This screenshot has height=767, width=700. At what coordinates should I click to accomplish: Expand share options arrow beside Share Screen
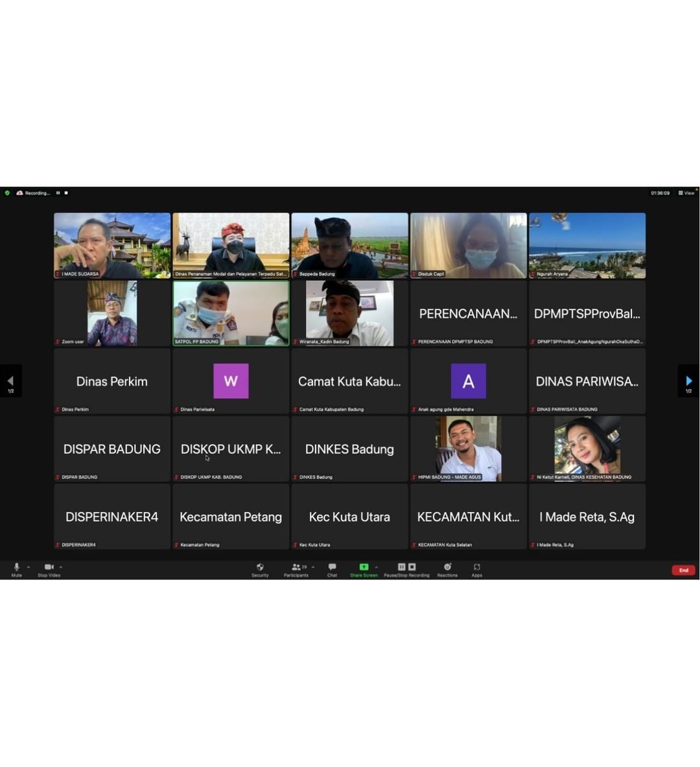(377, 567)
